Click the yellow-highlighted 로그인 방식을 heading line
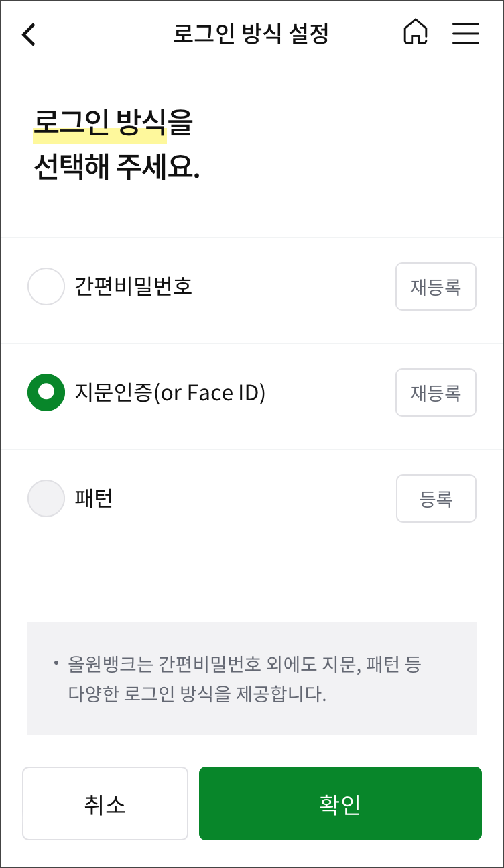The width and height of the screenshot is (504, 868). click(113, 124)
